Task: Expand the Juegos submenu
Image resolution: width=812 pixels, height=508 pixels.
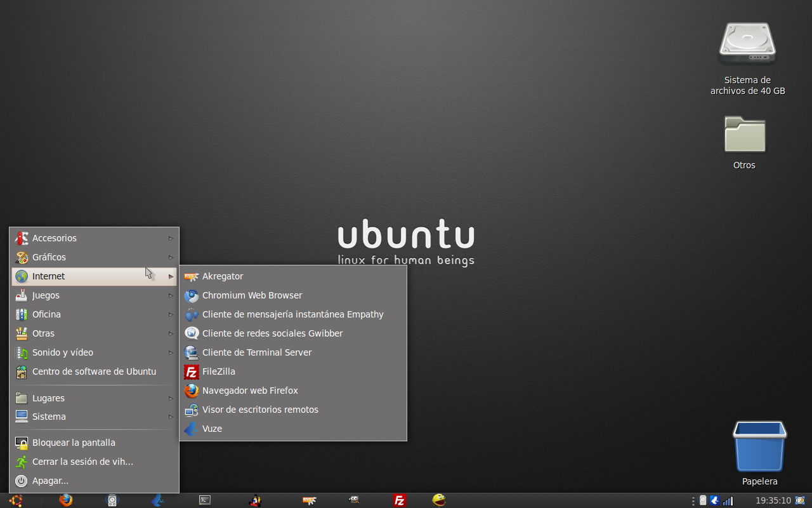Action: 94,295
